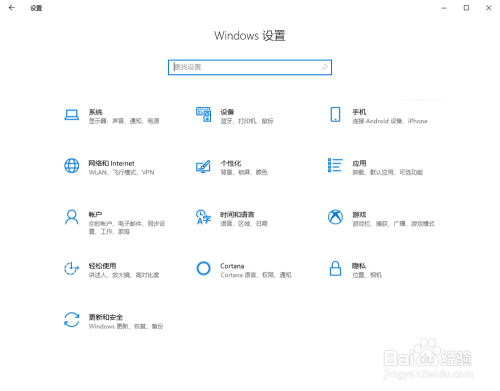This screenshot has width=500, height=391.
Task: Click the magnifier icon in the search box
Action: click(325, 67)
